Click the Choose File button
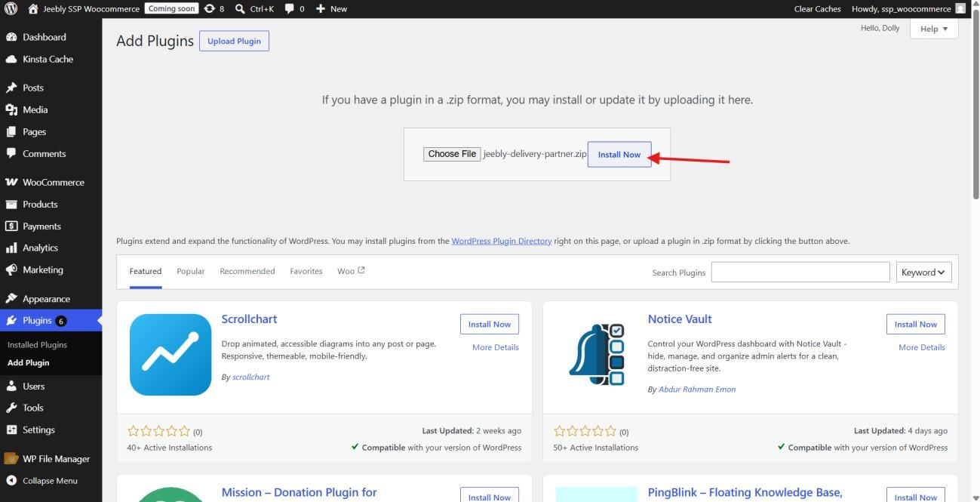 coord(452,154)
